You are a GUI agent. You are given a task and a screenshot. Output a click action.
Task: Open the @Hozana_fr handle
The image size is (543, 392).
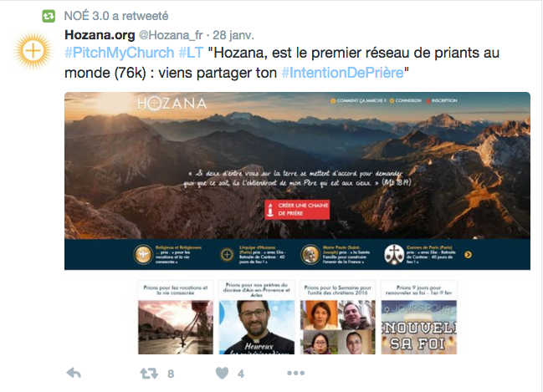point(171,35)
